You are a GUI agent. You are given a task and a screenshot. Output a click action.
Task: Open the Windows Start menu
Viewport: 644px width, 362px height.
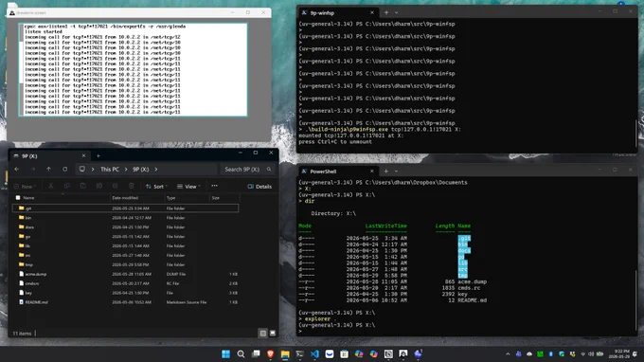(226, 353)
